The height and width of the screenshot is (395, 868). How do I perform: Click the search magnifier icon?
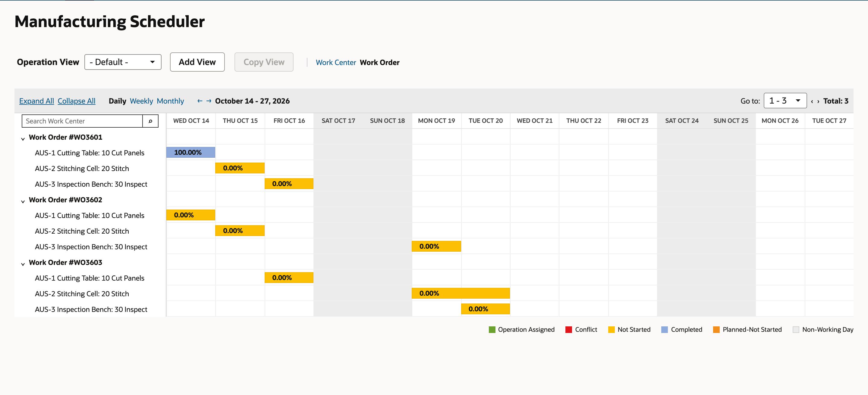click(150, 121)
